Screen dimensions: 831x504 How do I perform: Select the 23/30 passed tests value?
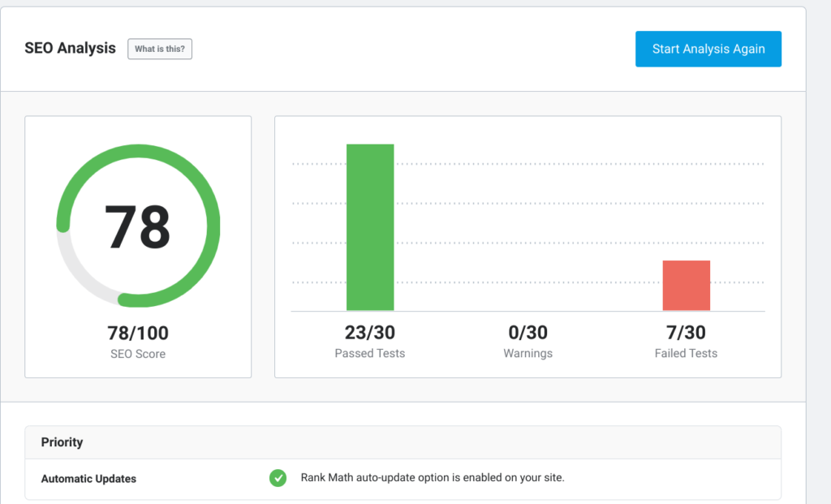pos(370,332)
